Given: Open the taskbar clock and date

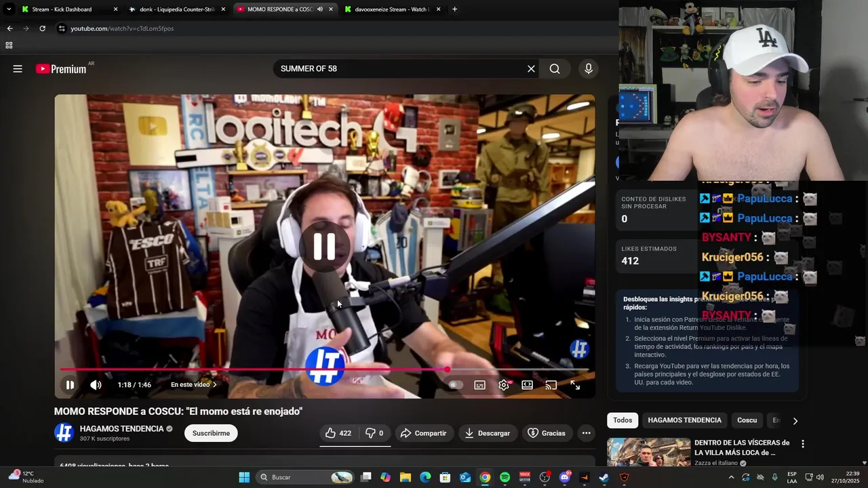Looking at the screenshot, I should [847, 477].
